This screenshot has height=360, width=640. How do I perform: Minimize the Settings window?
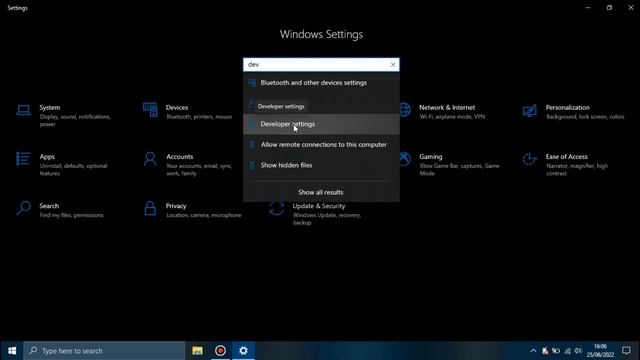(x=588, y=7)
